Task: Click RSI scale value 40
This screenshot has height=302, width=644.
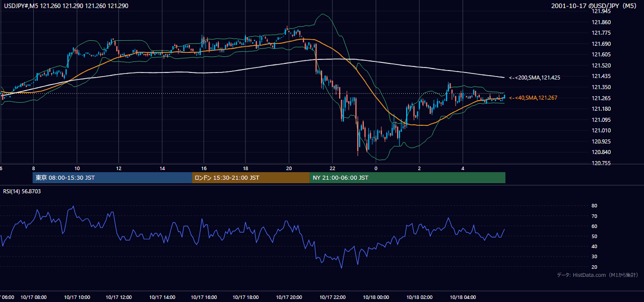Action: (594, 246)
